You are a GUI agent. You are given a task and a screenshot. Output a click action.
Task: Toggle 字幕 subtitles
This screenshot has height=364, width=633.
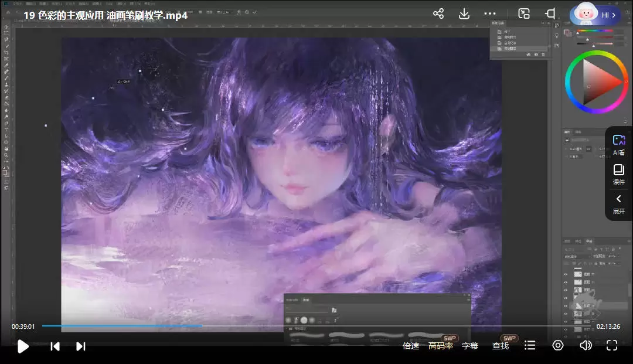(x=470, y=346)
